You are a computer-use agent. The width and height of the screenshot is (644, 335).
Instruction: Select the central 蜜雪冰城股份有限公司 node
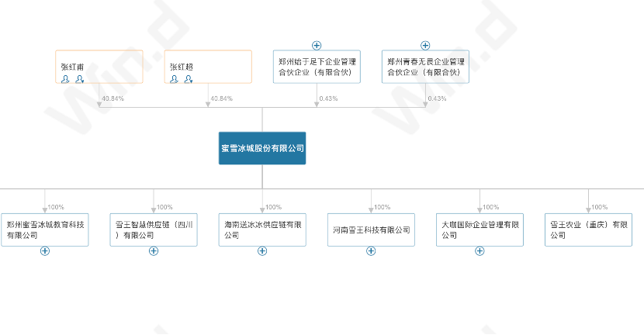[x=262, y=148]
